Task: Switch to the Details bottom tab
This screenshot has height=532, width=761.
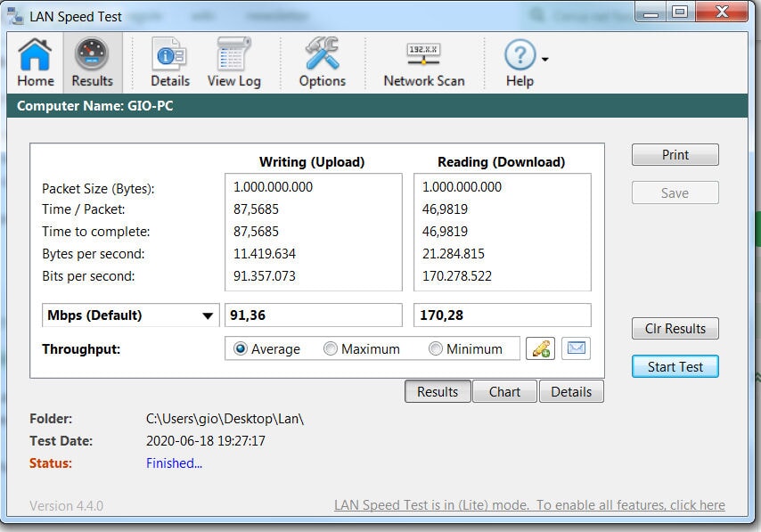Action: pos(571,392)
